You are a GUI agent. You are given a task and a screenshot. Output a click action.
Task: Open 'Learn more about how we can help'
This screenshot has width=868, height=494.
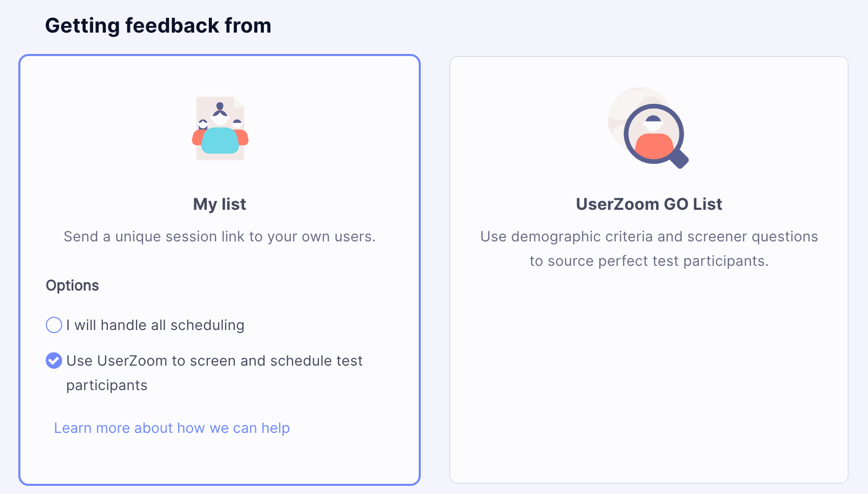[x=172, y=428]
